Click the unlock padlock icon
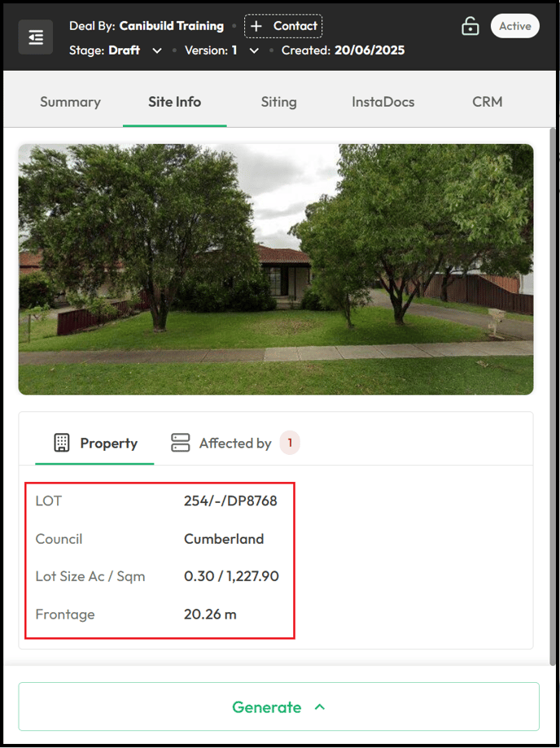 [x=470, y=26]
